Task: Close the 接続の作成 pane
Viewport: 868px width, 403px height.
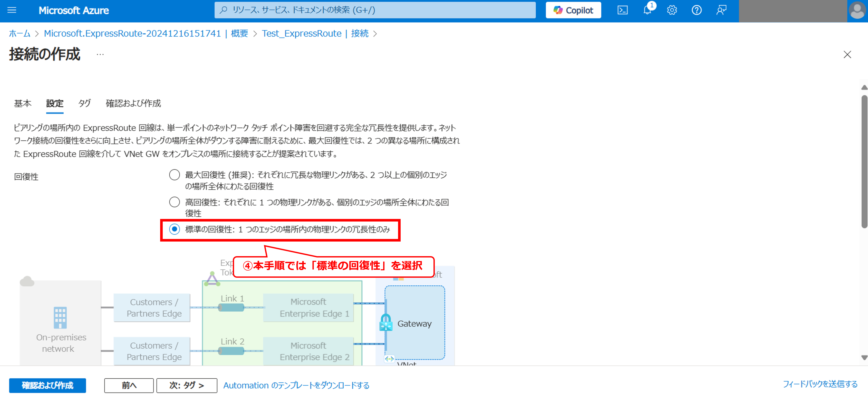Action: (847, 55)
